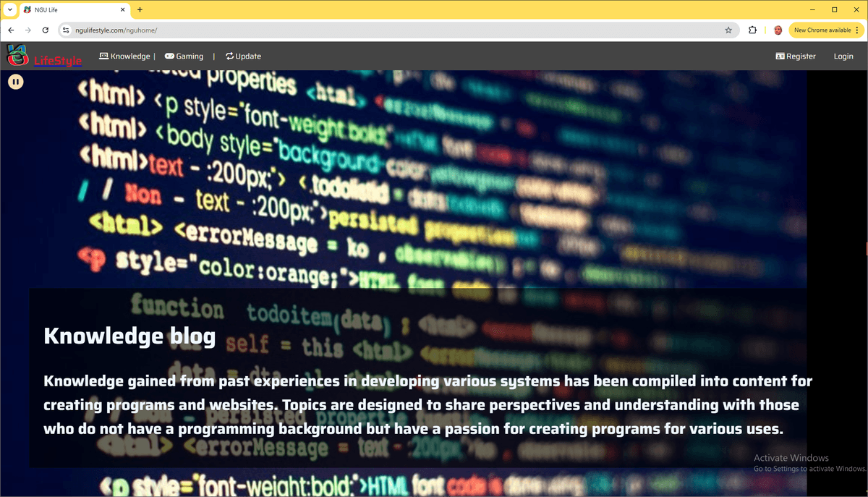Open the Knowledge menu
The image size is (868, 497).
click(124, 56)
